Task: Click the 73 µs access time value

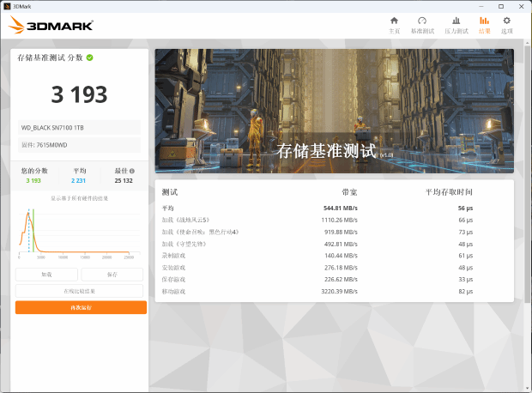Action: coord(465,233)
